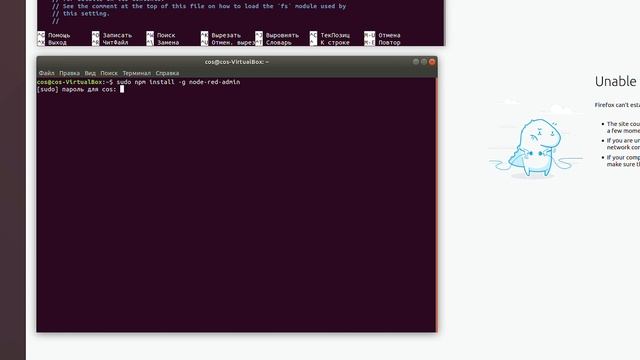640x360 pixels.
Task: Click the Помощь shortcut in nano
Action: [x=54, y=36]
